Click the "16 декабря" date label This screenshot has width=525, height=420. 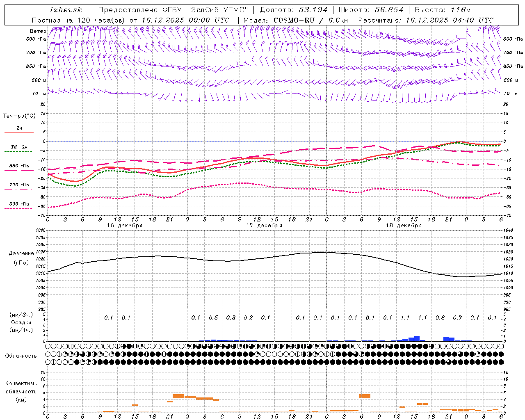125,226
